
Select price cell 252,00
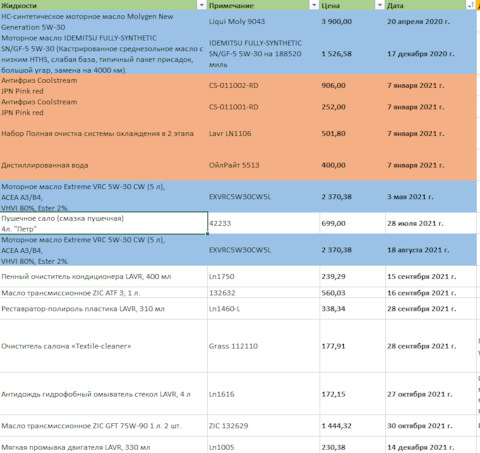click(x=352, y=107)
